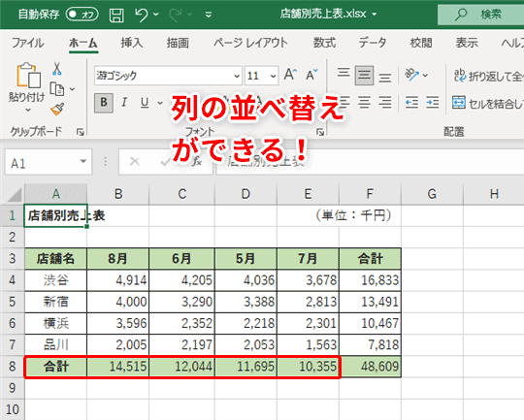Viewport: 524px width, 420px height.
Task: Toggle Bold formatting button
Action: [x=104, y=102]
